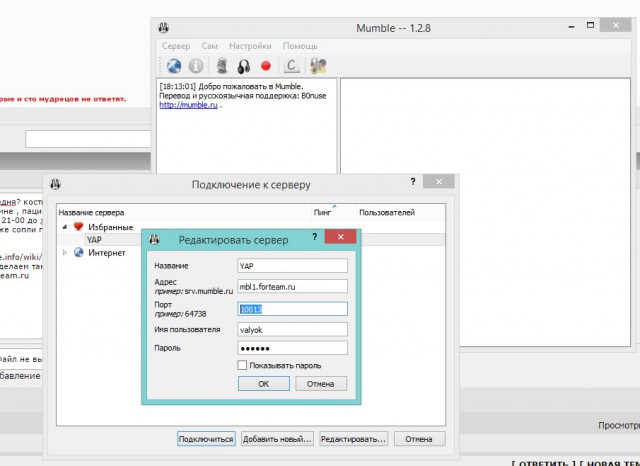This screenshot has height=466, width=640.
Task: Select the YAP server row in favorites
Action: [251, 240]
